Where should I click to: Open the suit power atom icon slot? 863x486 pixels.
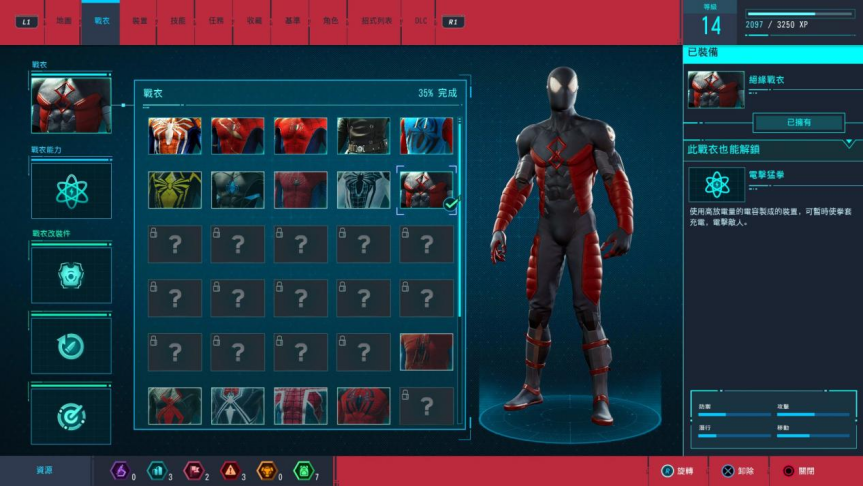[72, 191]
